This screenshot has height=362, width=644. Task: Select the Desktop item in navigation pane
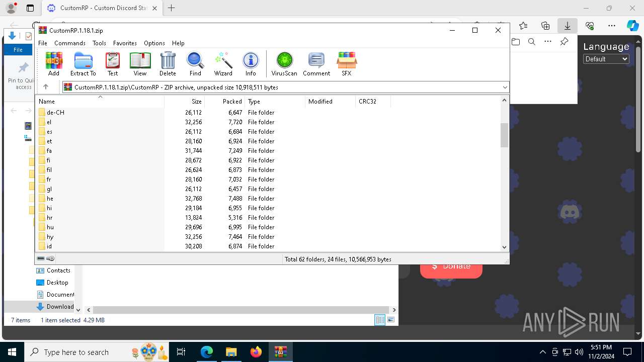(x=57, y=283)
